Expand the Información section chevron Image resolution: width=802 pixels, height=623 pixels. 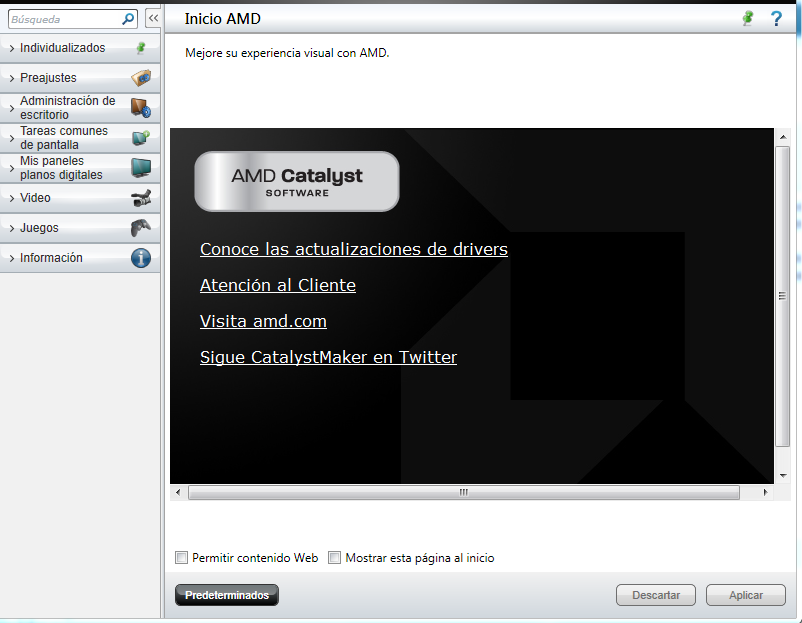pyautogui.click(x=12, y=258)
